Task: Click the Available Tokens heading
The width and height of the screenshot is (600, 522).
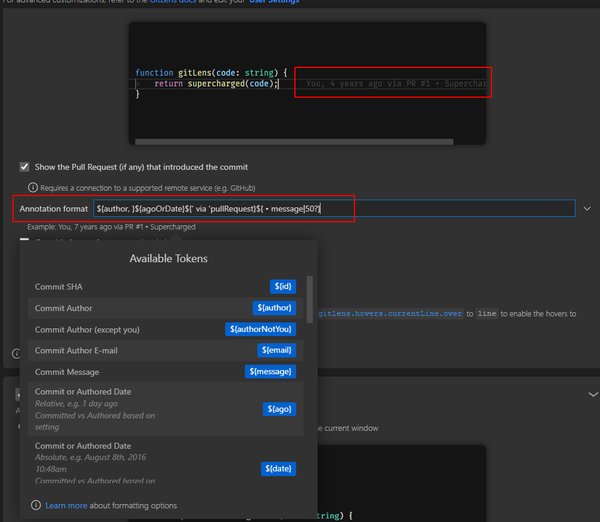Action: 168,258
